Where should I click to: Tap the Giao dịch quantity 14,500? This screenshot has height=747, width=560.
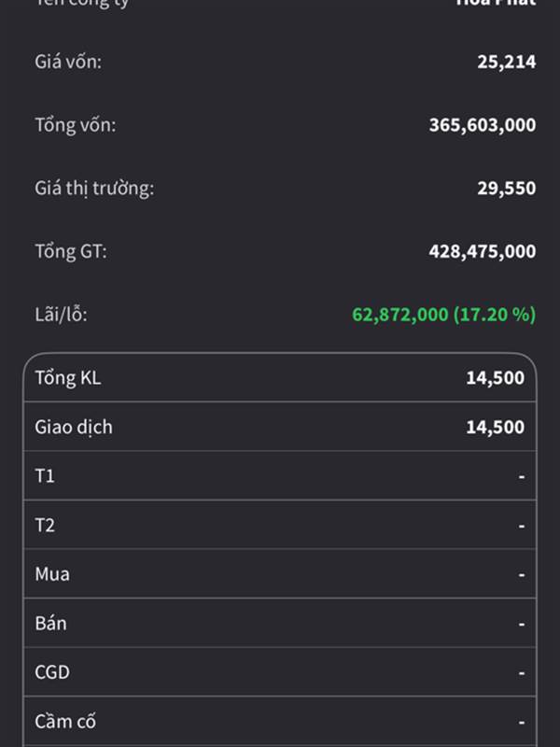click(x=496, y=427)
